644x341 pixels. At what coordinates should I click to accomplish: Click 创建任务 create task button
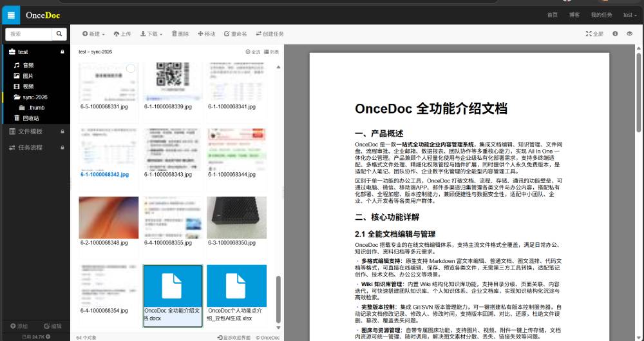click(270, 34)
